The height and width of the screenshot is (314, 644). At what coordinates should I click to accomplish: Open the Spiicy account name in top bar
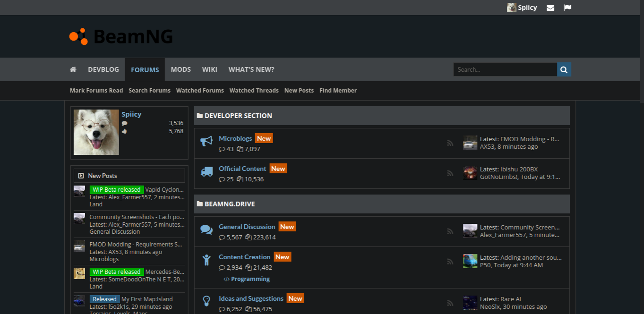[527, 8]
